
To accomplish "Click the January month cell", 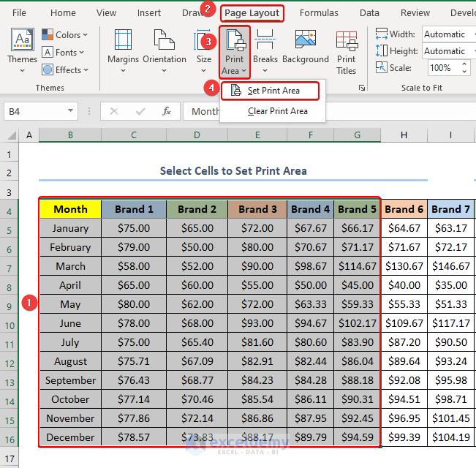I will click(70, 228).
